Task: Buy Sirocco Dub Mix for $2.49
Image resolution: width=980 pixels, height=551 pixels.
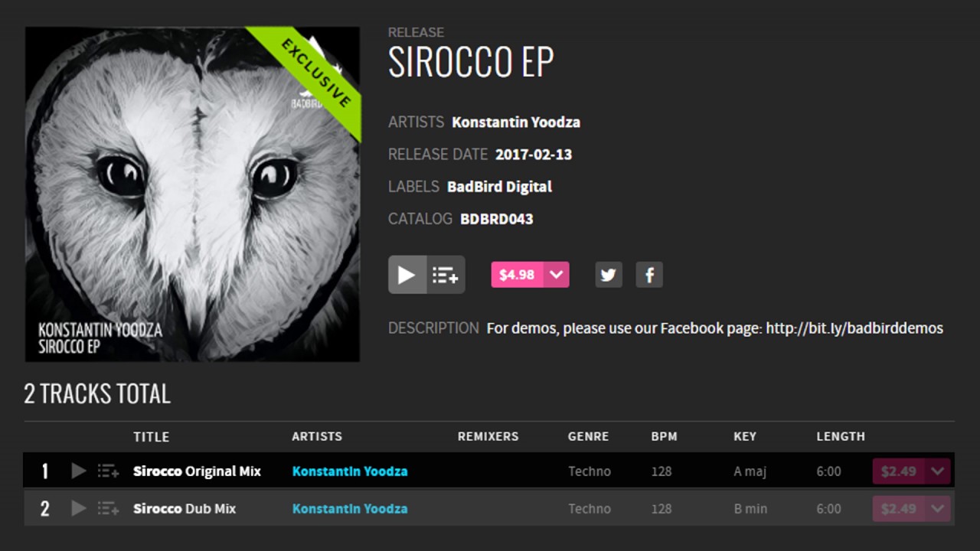Action: (x=899, y=509)
